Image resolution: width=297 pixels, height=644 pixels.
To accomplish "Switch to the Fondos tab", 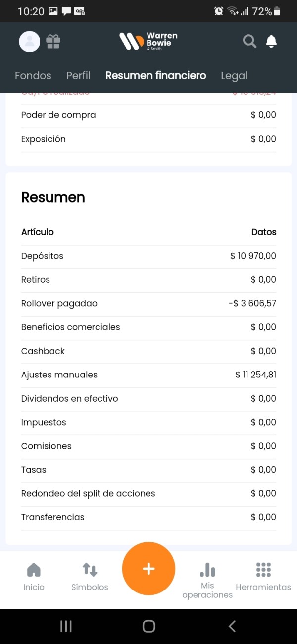I will (x=33, y=76).
